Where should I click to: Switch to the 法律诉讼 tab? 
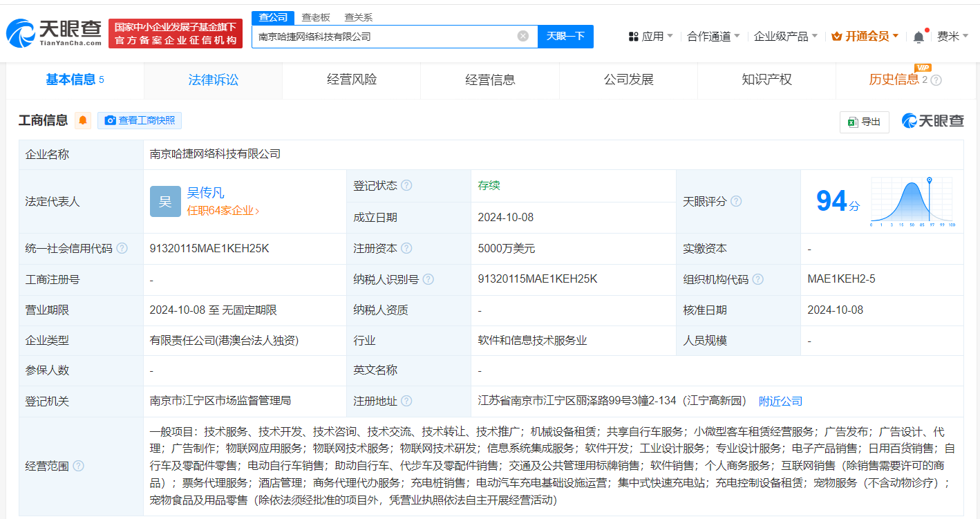(213, 80)
